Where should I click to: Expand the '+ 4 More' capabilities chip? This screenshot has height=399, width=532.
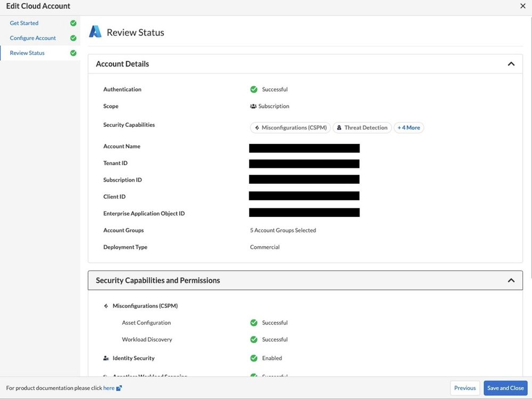[408, 128]
